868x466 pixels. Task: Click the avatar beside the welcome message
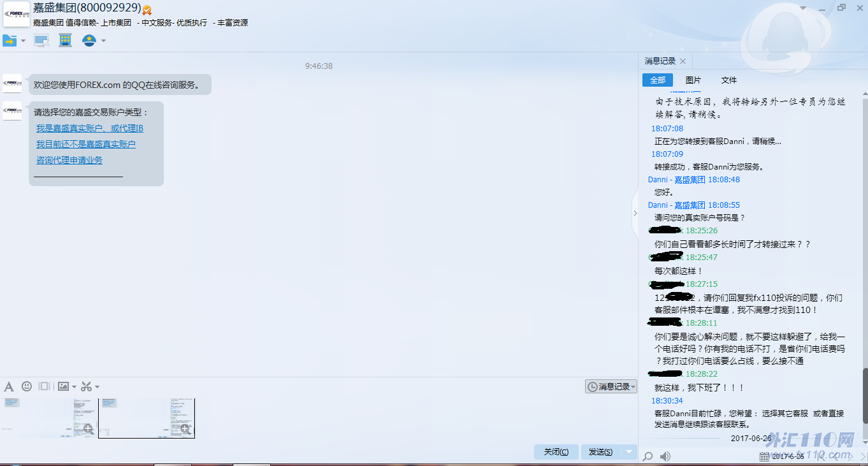(12, 84)
